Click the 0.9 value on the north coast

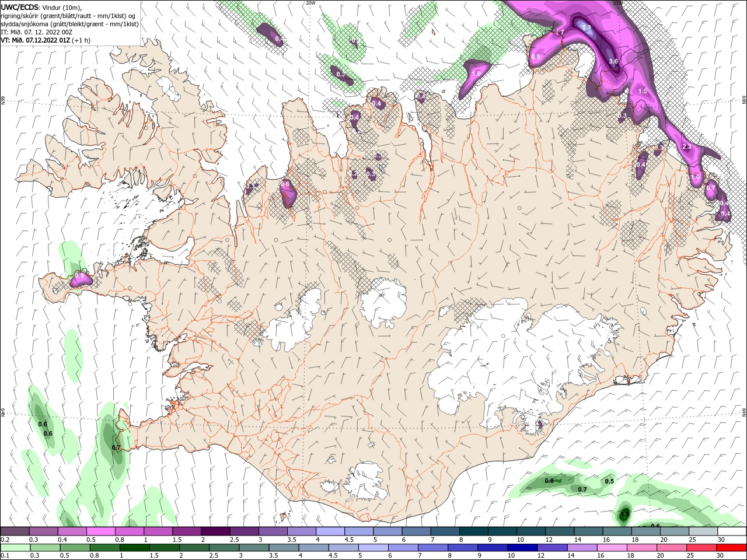pos(536,57)
